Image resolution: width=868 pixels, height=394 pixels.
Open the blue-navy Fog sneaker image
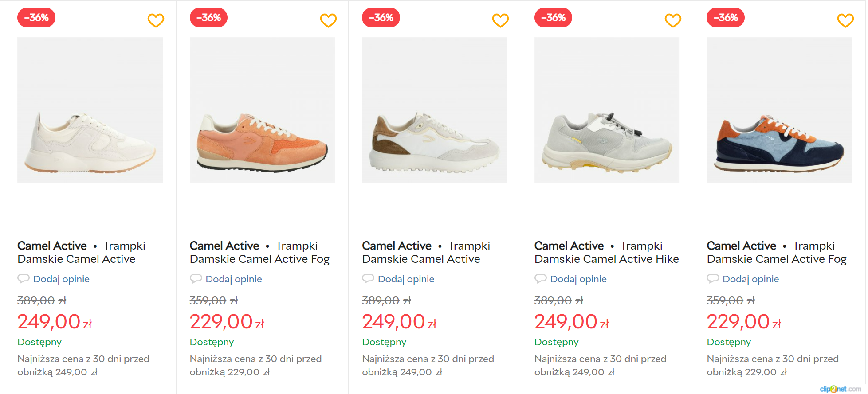tap(779, 110)
